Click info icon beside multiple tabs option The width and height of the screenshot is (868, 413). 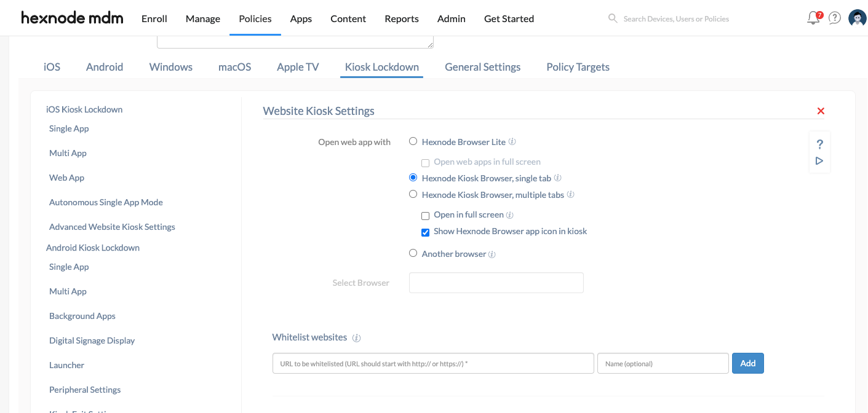(570, 195)
